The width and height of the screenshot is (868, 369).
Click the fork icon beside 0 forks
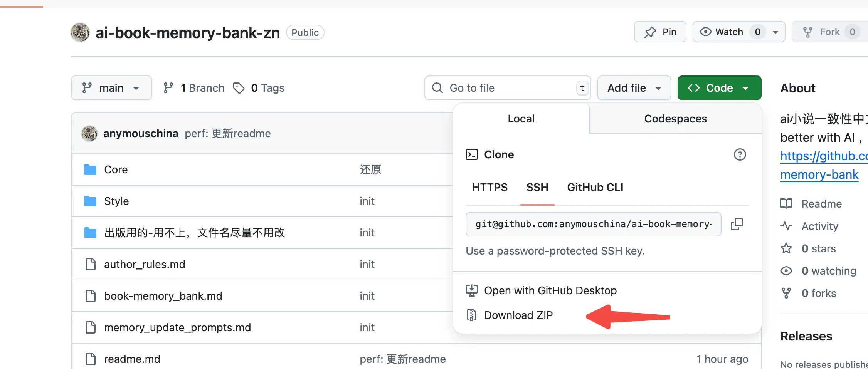(x=786, y=293)
